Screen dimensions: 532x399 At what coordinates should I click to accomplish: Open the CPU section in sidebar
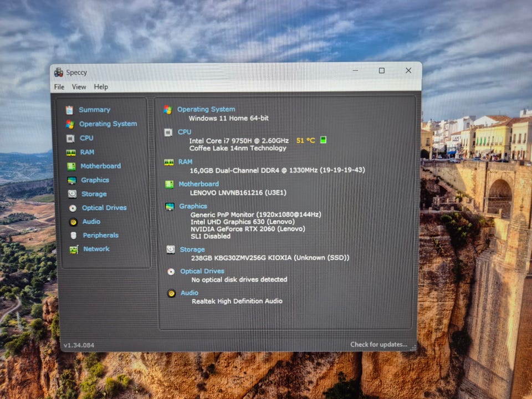coord(86,139)
